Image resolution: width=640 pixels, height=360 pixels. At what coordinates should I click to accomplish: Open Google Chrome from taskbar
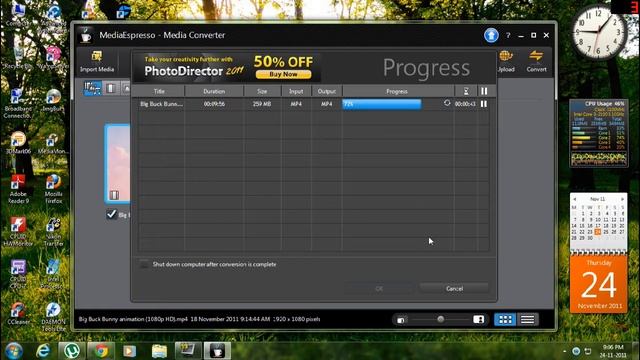tap(101, 351)
